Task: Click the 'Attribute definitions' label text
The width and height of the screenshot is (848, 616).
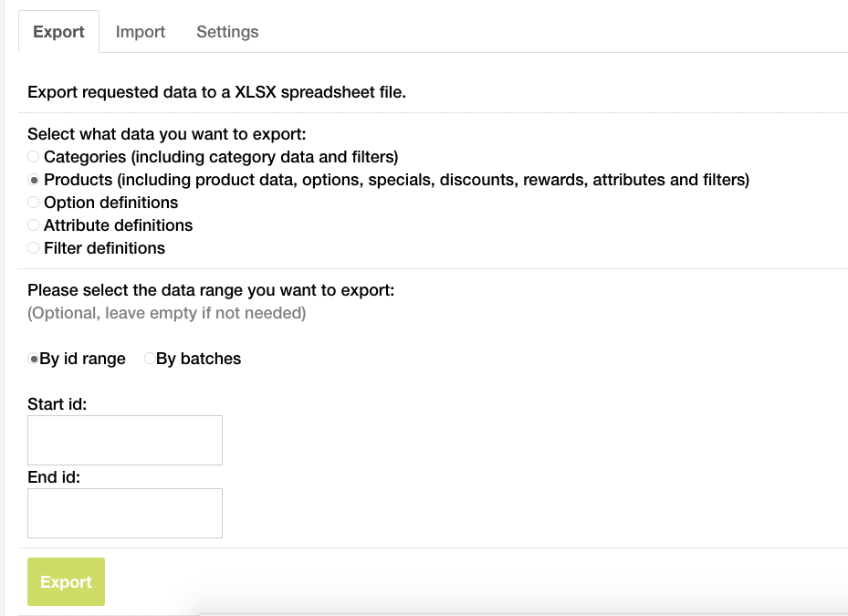Action: click(x=118, y=225)
